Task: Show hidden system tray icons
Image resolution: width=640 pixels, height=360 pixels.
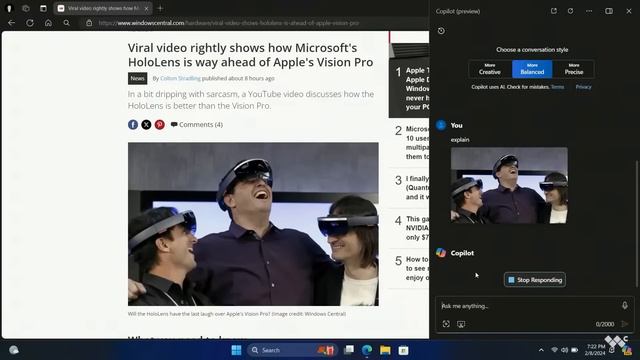Action: pyautogui.click(x=541, y=350)
